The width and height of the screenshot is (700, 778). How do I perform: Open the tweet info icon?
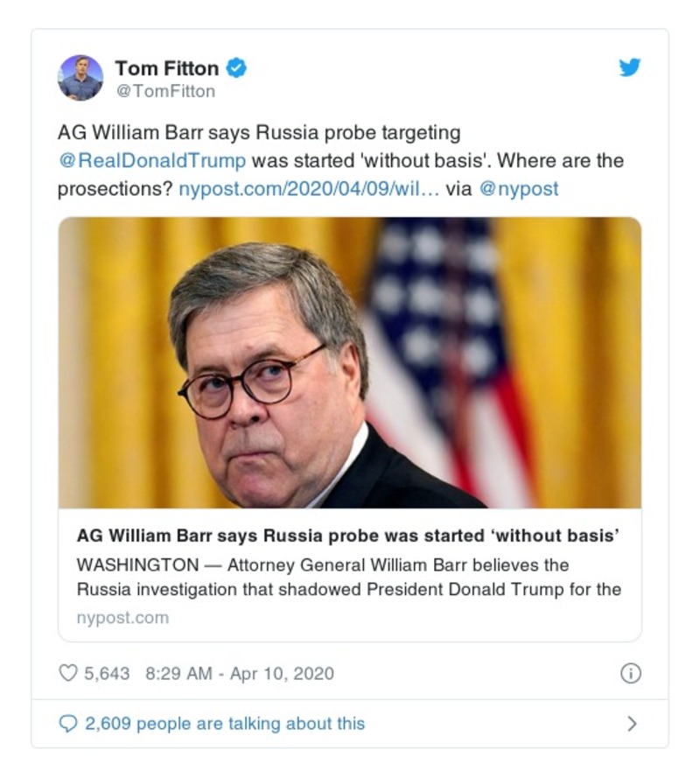631,674
